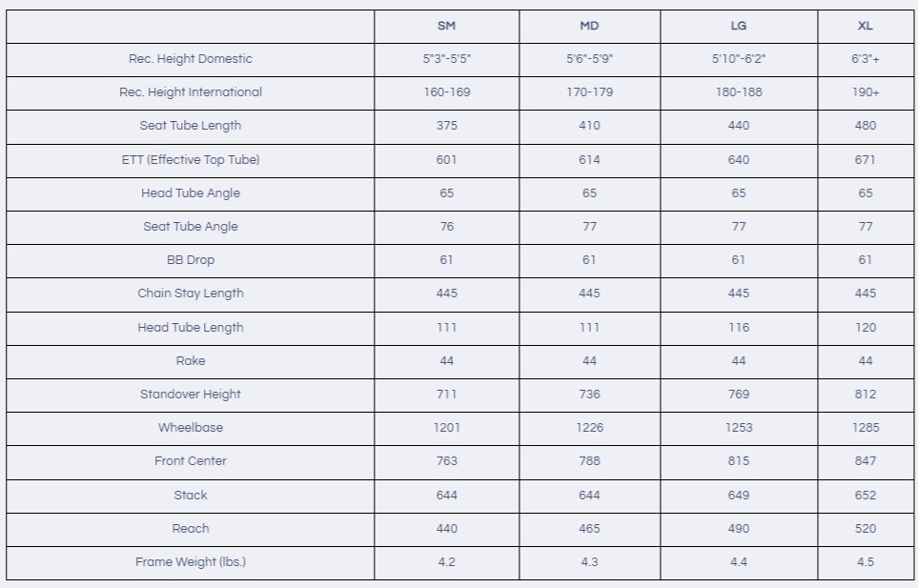Select the Head Tube Angle row label
918x588 pixels.
click(191, 193)
